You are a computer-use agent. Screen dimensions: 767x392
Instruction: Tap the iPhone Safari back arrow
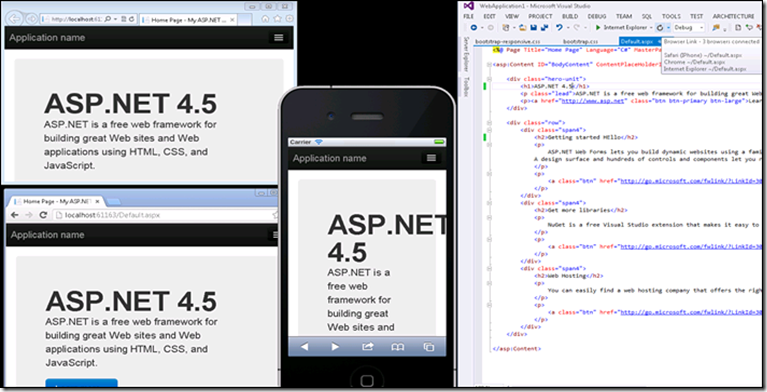point(304,346)
